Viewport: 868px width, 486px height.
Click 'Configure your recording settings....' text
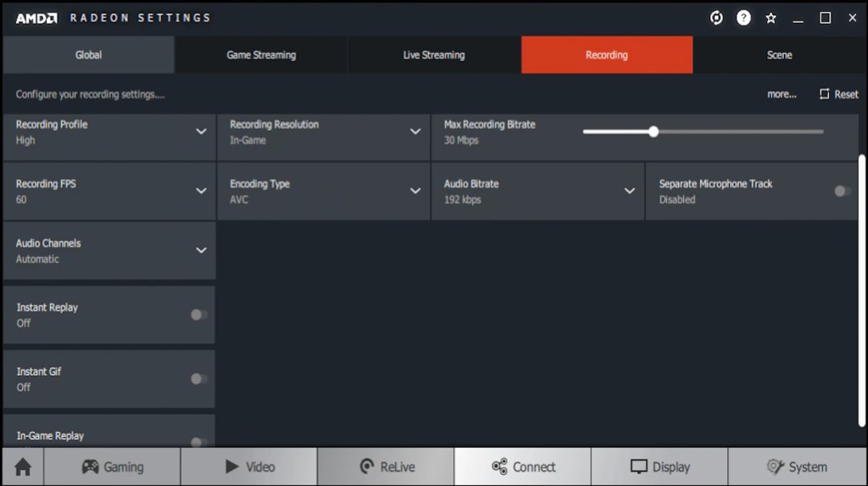[90, 94]
